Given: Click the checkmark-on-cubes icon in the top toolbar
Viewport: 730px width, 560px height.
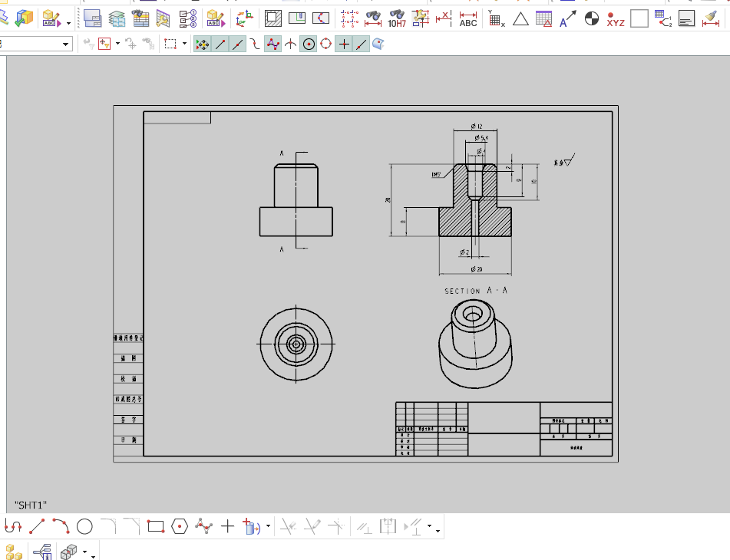Looking at the screenshot, I should click(x=24, y=18).
